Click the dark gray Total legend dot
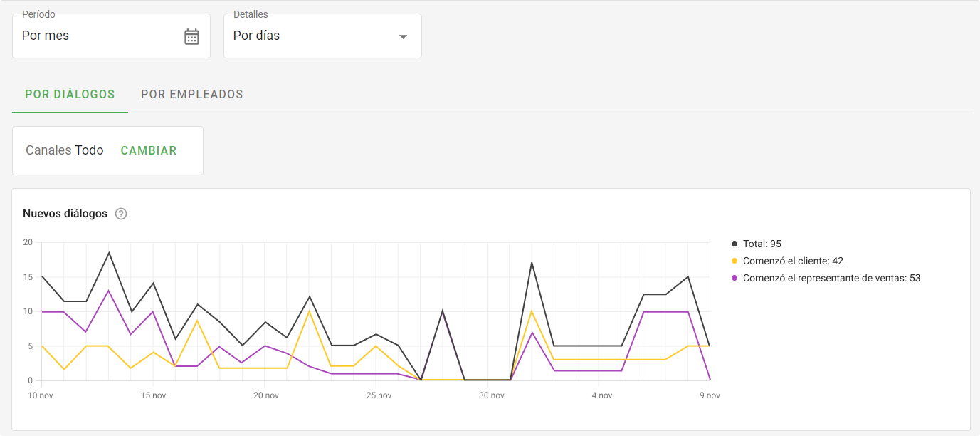 (x=734, y=244)
